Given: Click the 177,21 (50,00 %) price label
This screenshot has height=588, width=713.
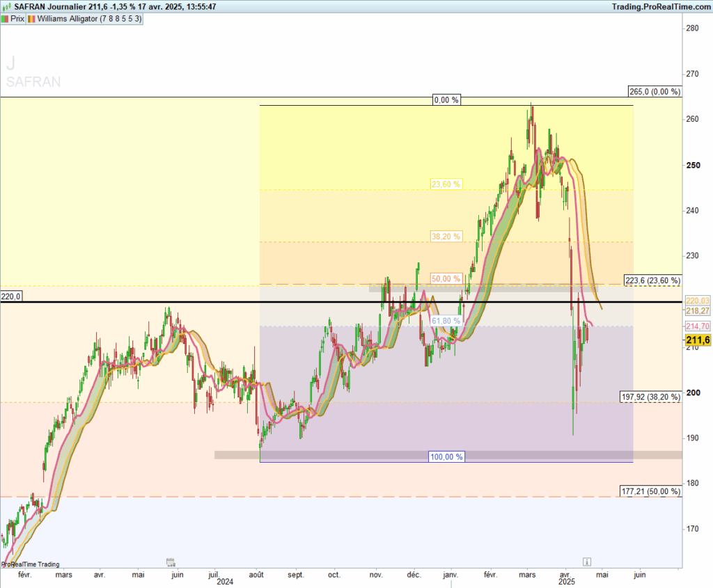Looking at the screenshot, I should pyautogui.click(x=650, y=491).
